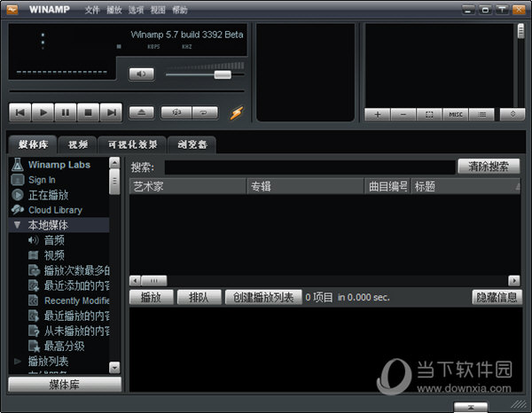Viewport: 532px width, 413px height.
Task: Click sidebar scroll down arrow
Action: 114,368
